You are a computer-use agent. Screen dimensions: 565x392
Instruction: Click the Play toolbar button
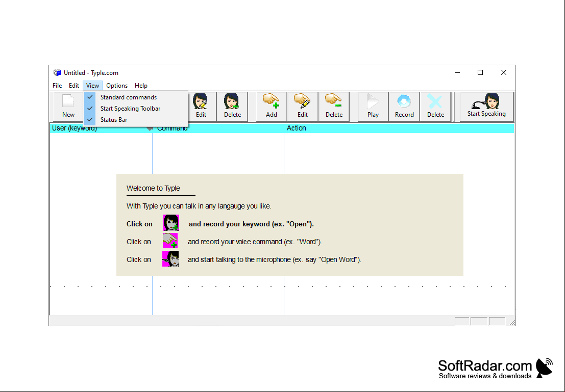373,106
